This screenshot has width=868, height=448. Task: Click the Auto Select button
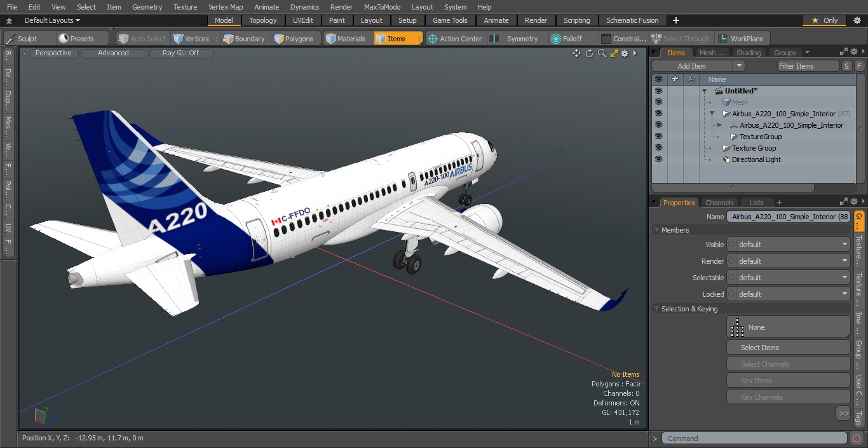coord(142,39)
